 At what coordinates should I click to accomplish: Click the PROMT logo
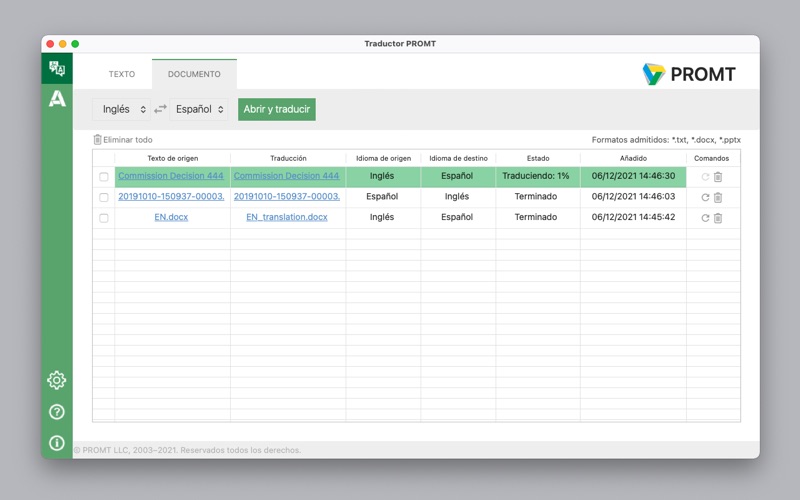tap(689, 74)
